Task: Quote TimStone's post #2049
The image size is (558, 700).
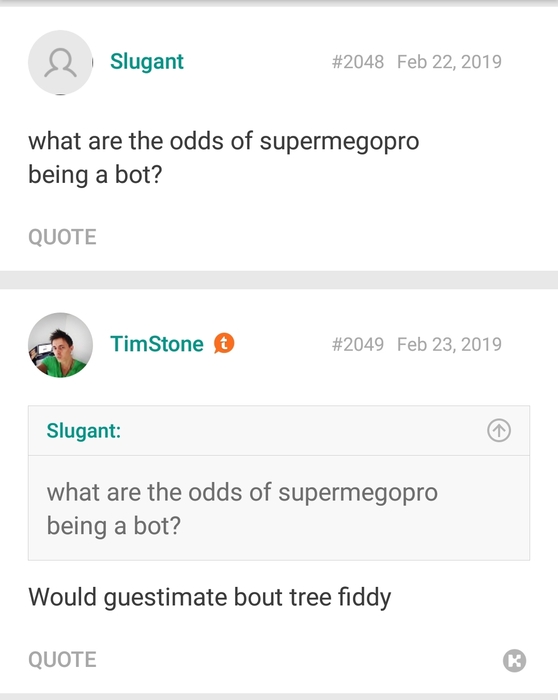Action: 62,659
